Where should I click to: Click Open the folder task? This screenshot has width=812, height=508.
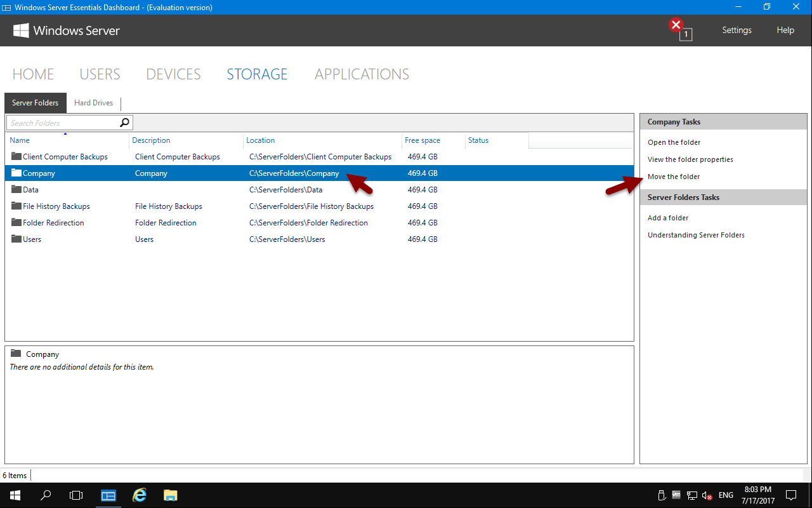pyautogui.click(x=674, y=142)
